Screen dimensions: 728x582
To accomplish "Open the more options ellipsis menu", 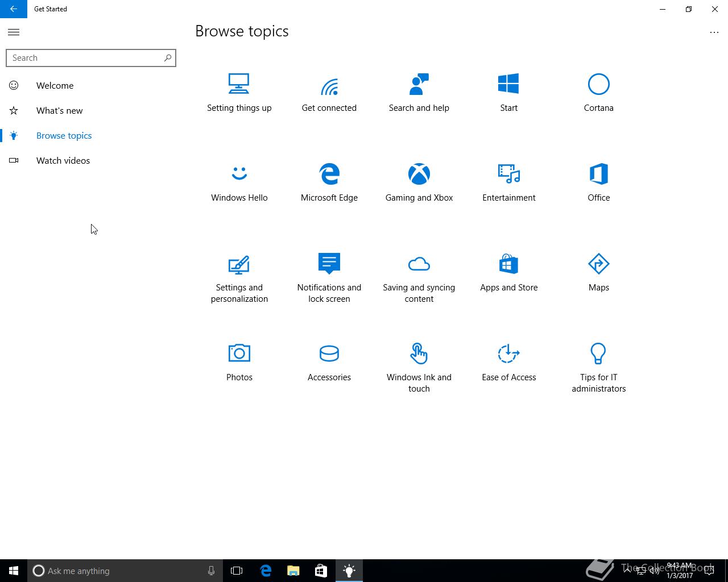I will [714, 32].
